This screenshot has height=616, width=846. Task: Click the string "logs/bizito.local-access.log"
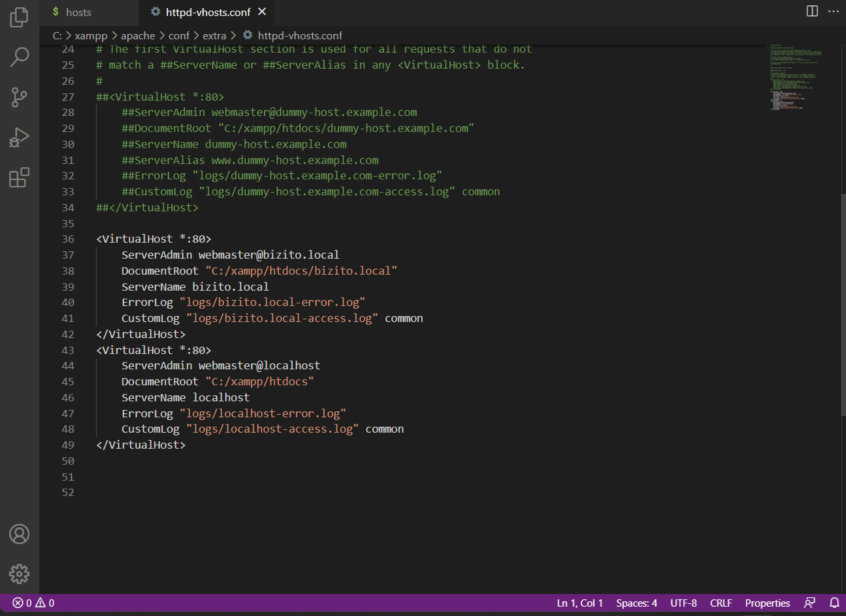pos(282,318)
